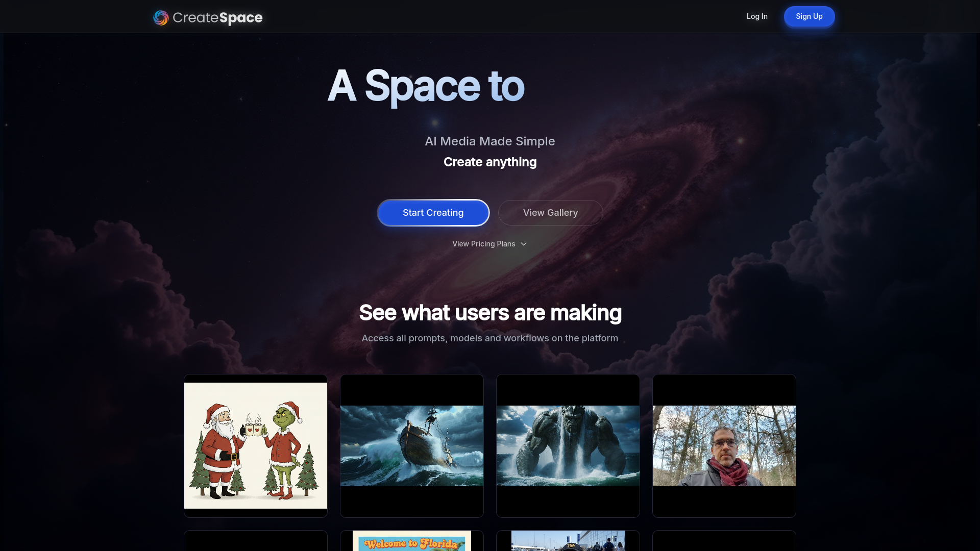Open the airport crowd photo thumbnail
Viewport: 980px width, 551px height.
[568, 542]
